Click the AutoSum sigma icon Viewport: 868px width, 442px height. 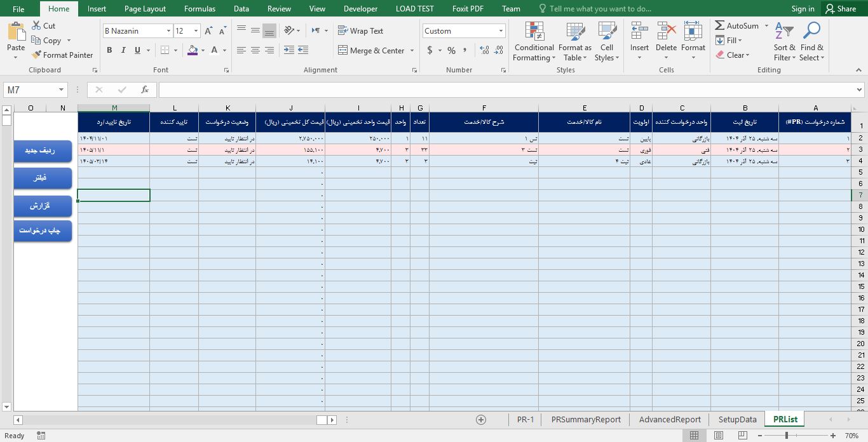[720, 25]
